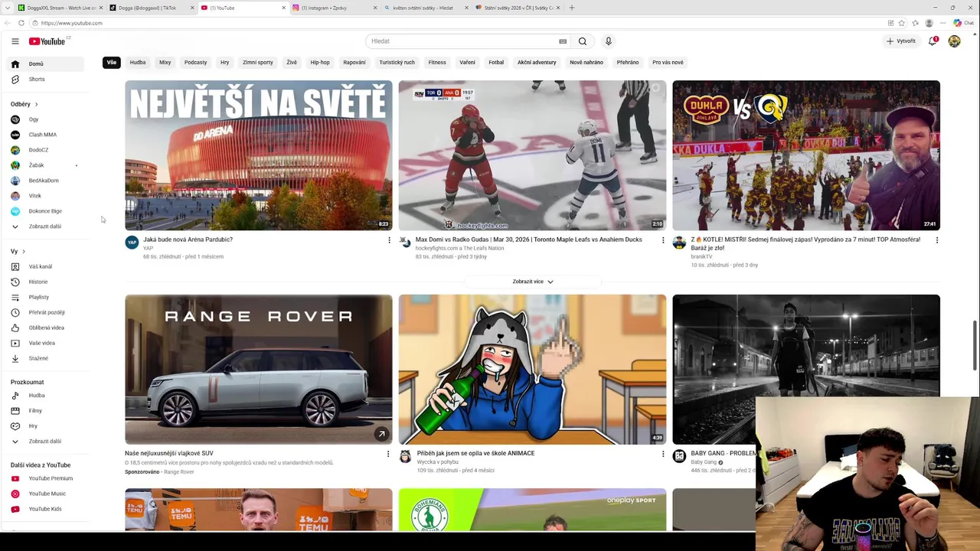
Task: Open Historie in the sidebar
Action: tap(44, 282)
